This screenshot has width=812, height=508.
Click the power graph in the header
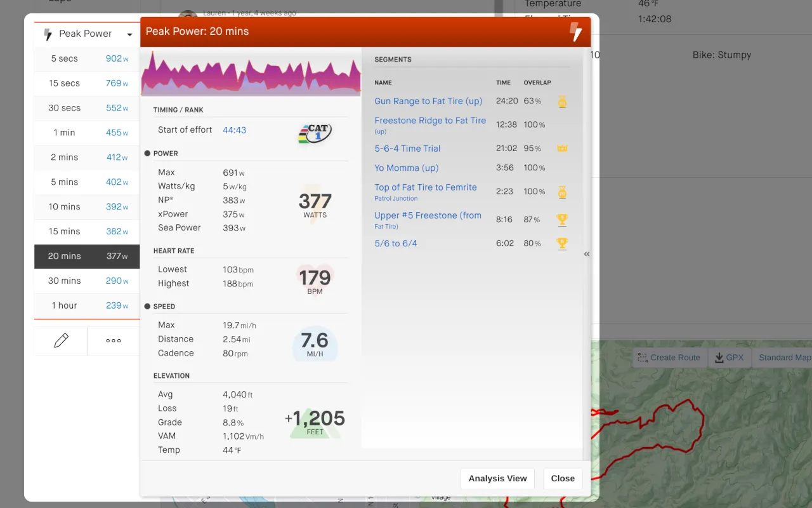251,73
